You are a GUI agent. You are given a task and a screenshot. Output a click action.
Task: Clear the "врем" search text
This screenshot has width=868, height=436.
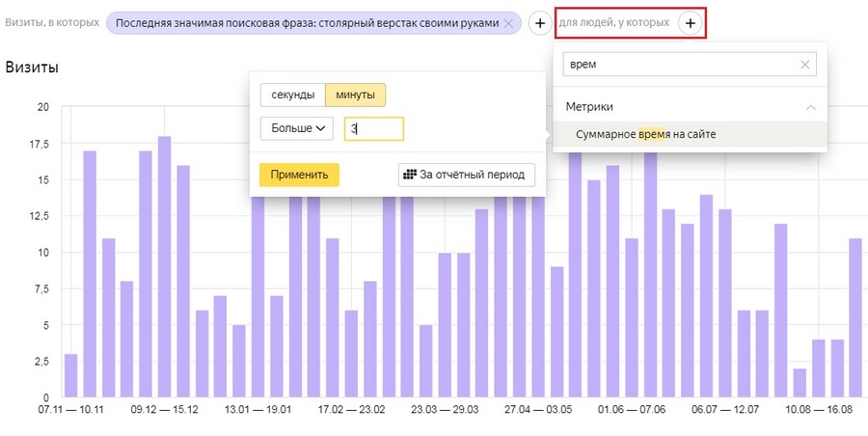(x=804, y=65)
